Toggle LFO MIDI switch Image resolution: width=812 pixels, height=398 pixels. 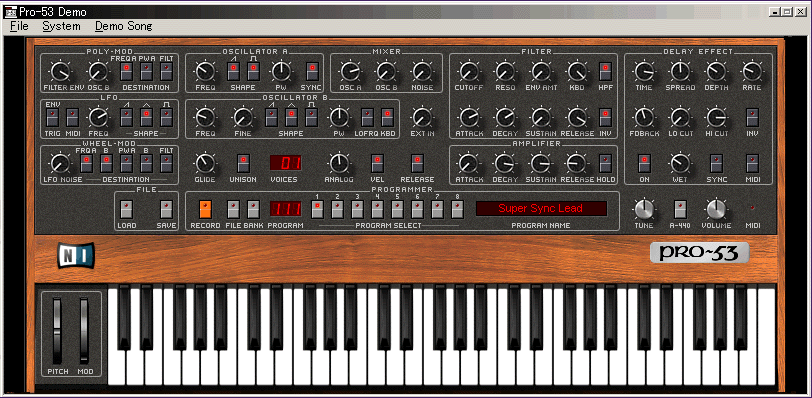coord(72,117)
